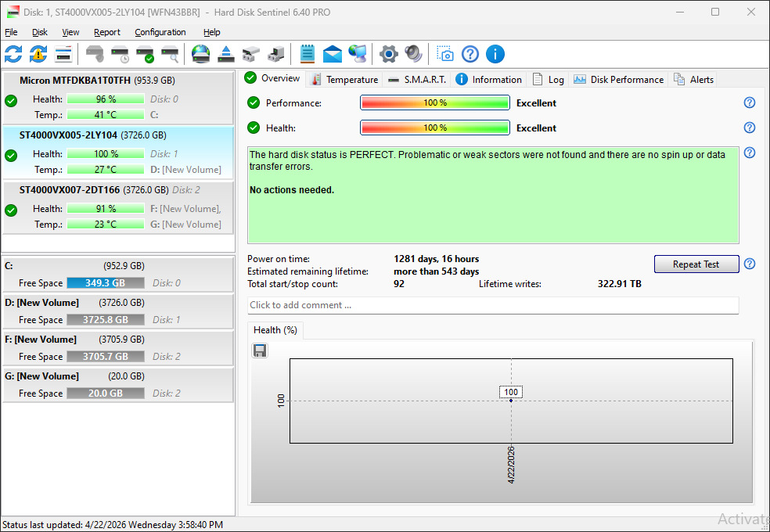Click the 100 data point on health graph
The height and width of the screenshot is (532, 770).
pyautogui.click(x=511, y=401)
